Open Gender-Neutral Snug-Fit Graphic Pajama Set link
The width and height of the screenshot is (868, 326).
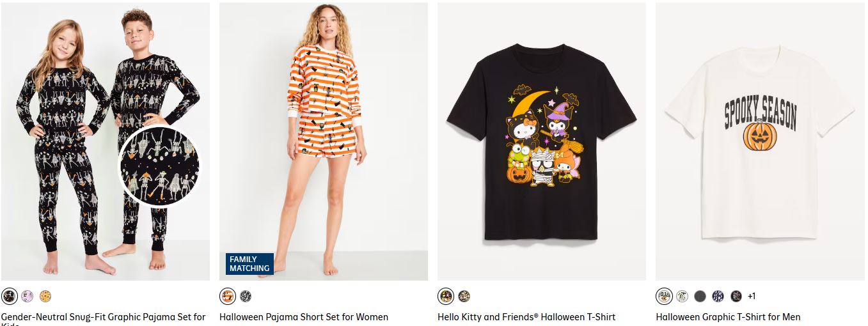pos(104,317)
